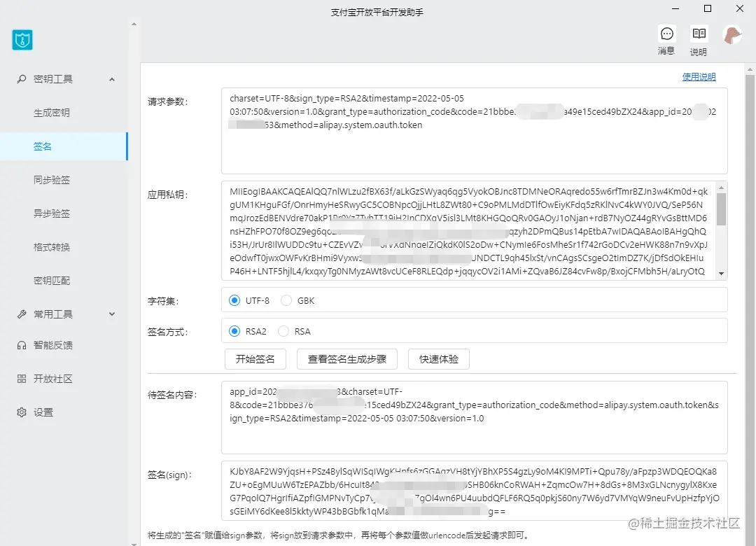Click the 支付宝开放平台开发助手 window title
The height and width of the screenshot is (546, 756).
click(377, 13)
